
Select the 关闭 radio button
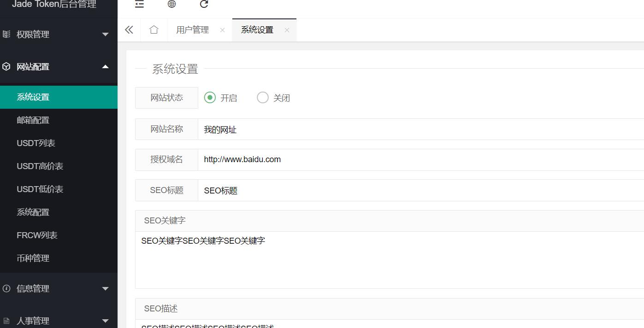[263, 98]
